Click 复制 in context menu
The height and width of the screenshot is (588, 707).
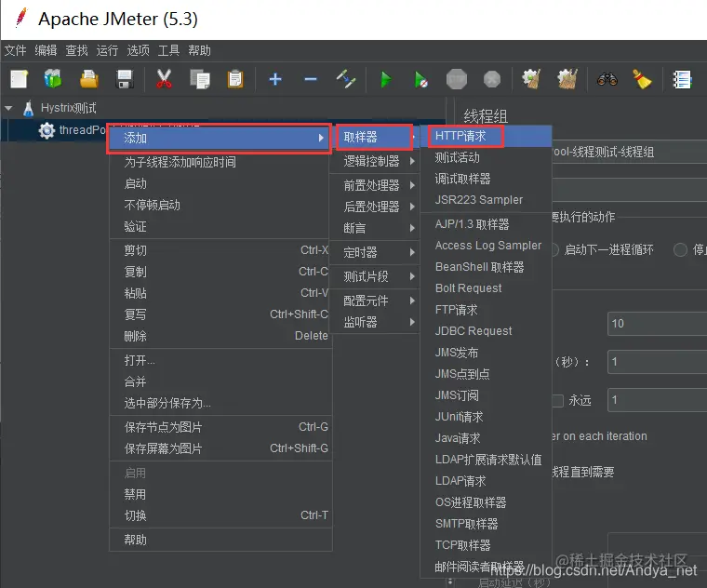(221, 272)
